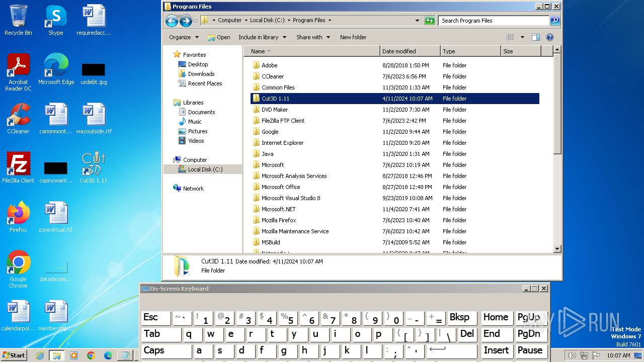Viewport: 644px width, 362px height.
Task: Open the recent pages dropdown arrow
Action: click(195, 21)
